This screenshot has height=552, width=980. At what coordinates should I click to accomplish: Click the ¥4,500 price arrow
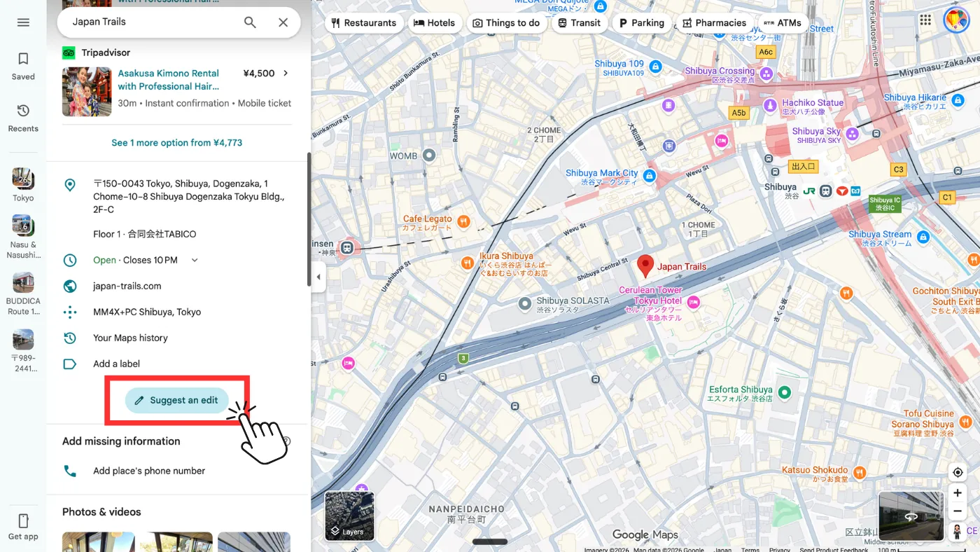[285, 73]
